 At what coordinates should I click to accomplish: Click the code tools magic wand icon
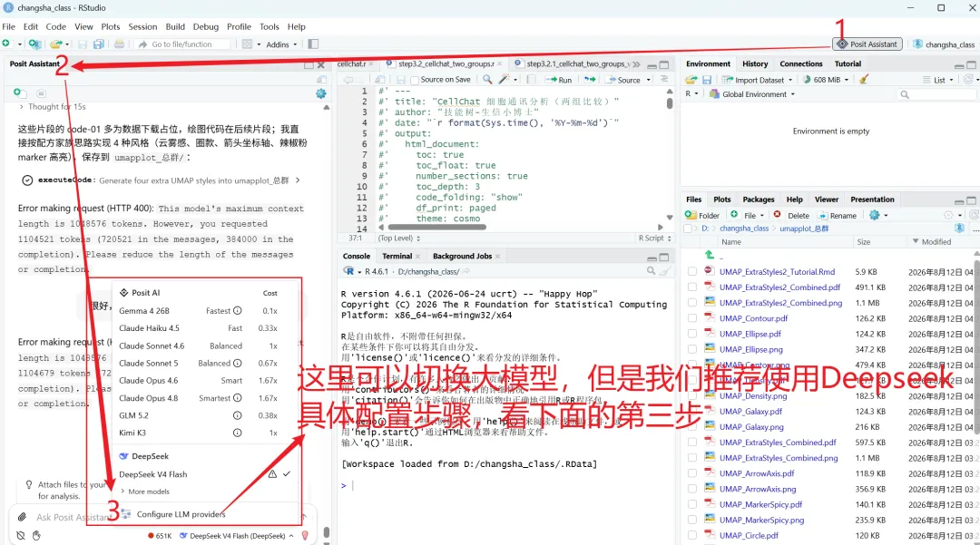click(504, 79)
